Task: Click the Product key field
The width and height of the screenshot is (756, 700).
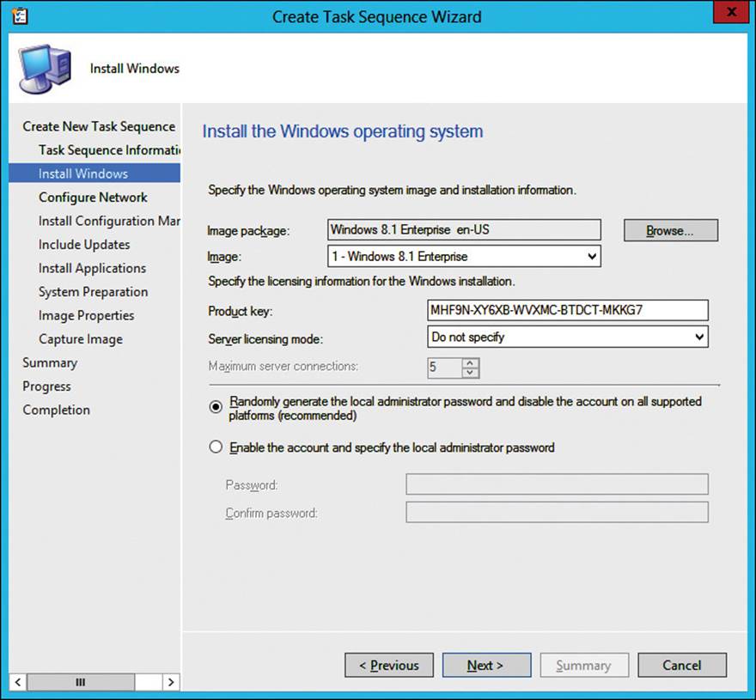Action: point(568,310)
